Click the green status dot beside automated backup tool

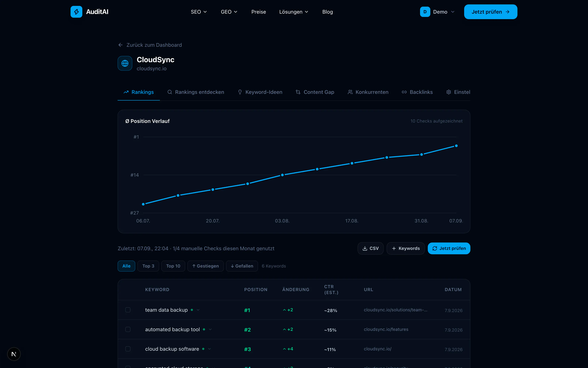204,329
